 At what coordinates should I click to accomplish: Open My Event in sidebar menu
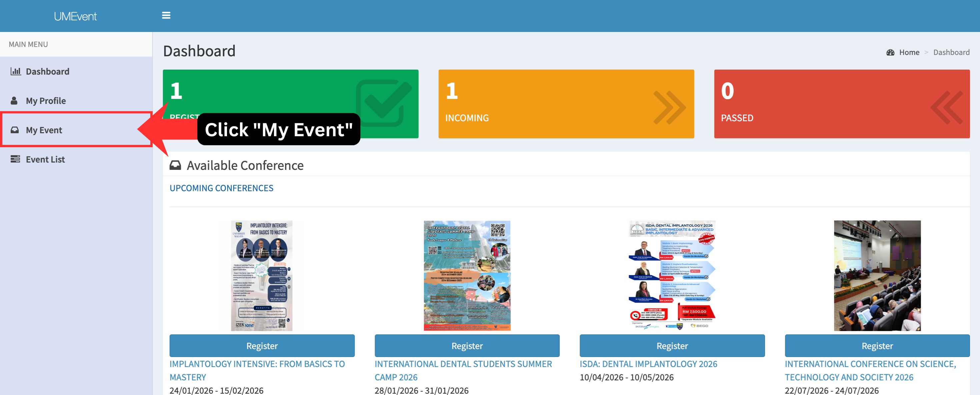(x=44, y=130)
